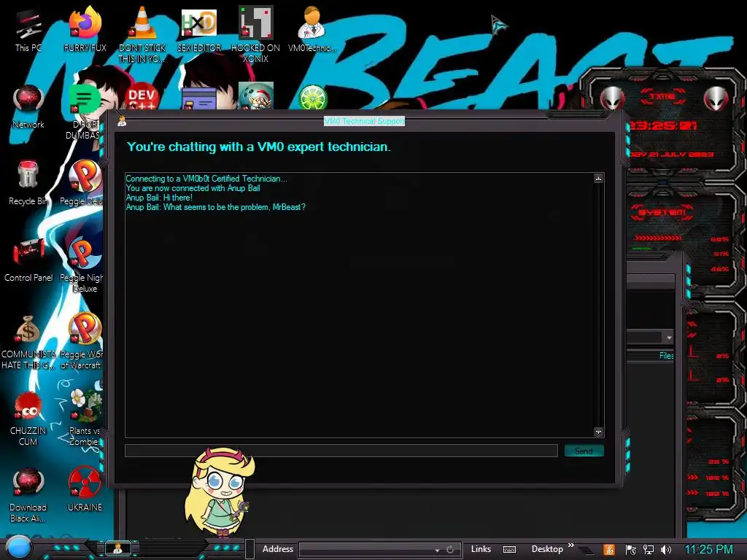Screen dimensions: 747x560
Task: Open the Desktop toolbar label
Action: tap(547, 549)
